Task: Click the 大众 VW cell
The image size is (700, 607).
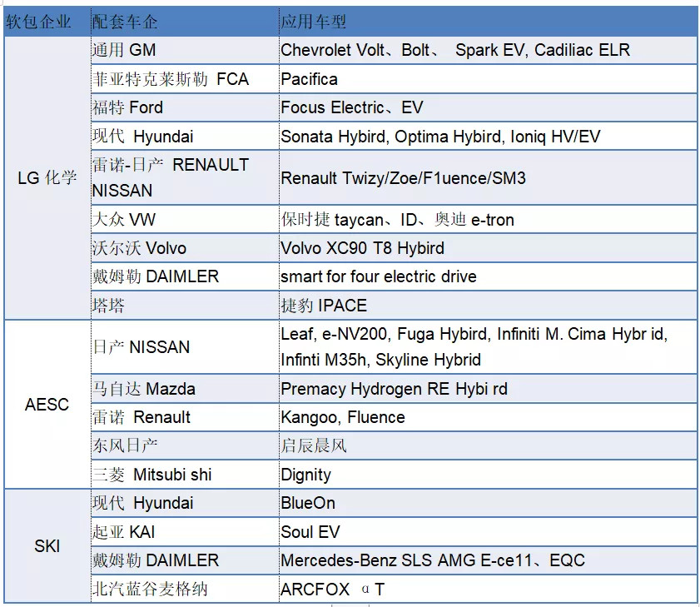Action: 185,219
